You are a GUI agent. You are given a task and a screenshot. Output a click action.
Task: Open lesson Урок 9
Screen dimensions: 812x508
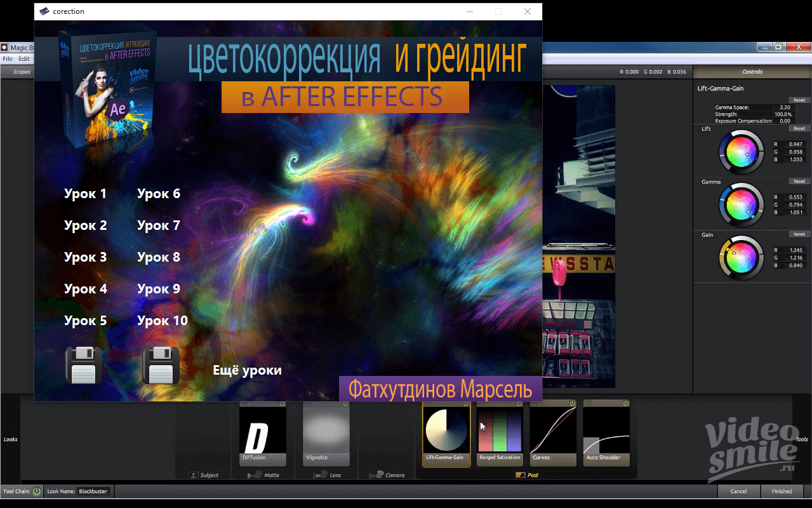[x=159, y=289]
